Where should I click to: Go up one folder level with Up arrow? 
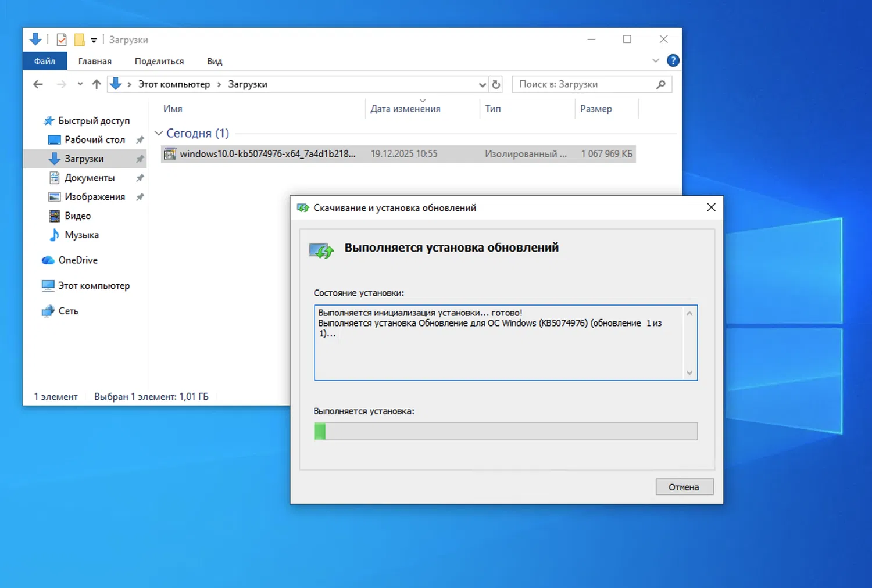pos(97,84)
